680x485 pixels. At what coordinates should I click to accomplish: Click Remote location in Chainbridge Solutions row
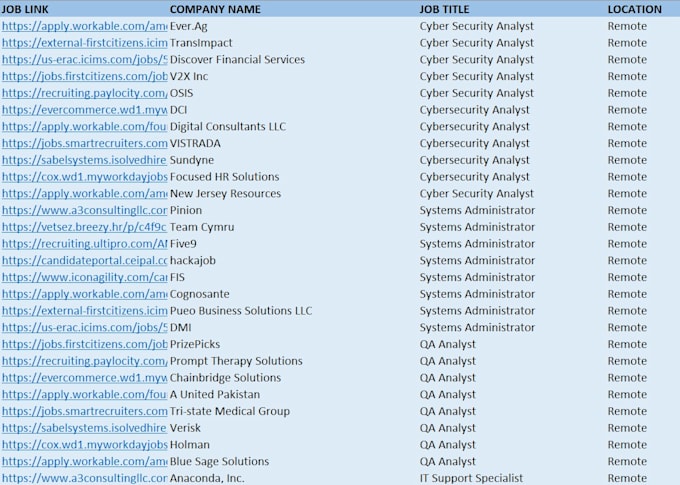pos(627,378)
